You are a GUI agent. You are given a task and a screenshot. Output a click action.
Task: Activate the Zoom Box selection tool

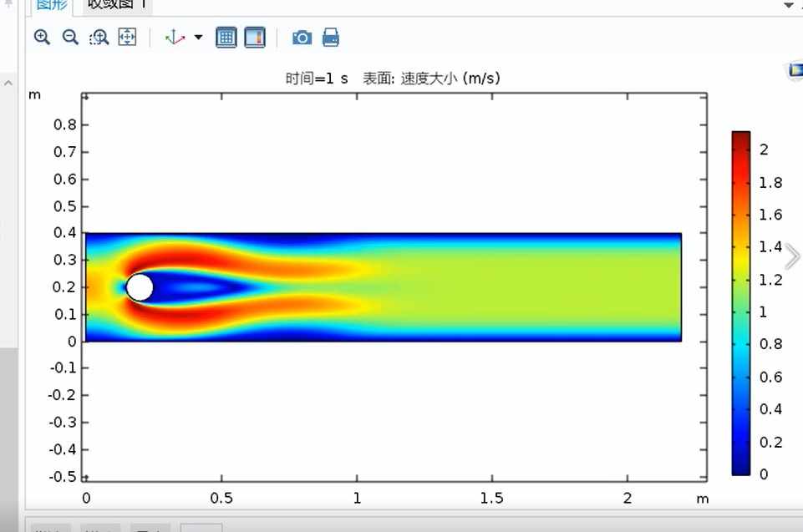coord(99,38)
